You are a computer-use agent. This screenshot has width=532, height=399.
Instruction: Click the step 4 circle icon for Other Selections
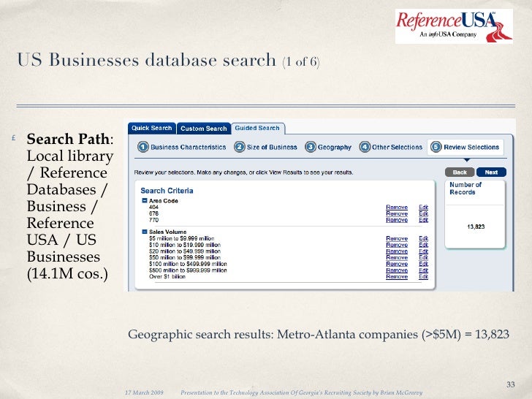[x=365, y=147]
